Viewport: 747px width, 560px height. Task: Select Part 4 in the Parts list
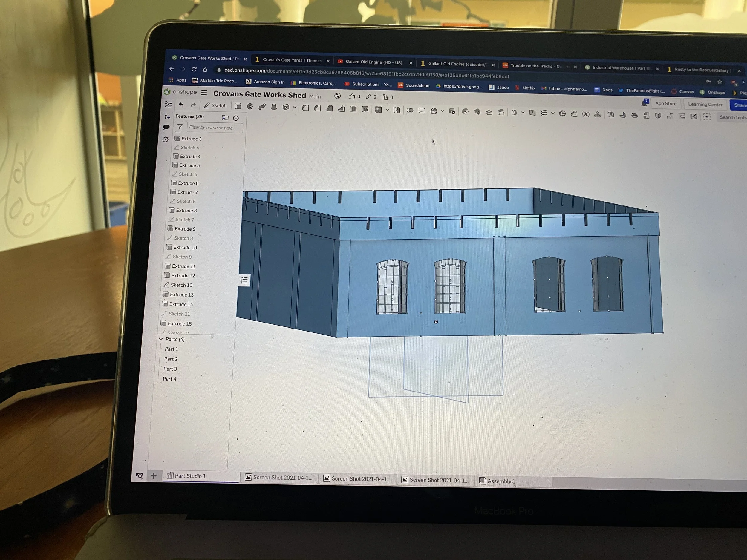(169, 379)
